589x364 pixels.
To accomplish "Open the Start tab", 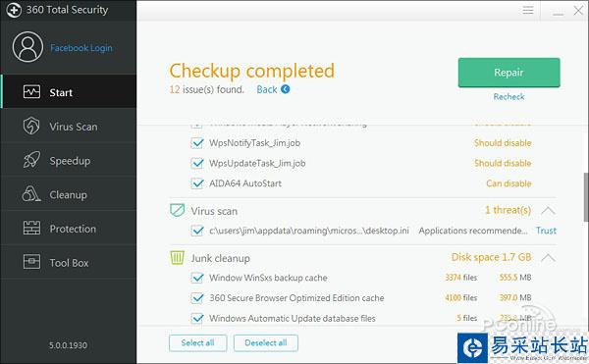I will 69,92.
